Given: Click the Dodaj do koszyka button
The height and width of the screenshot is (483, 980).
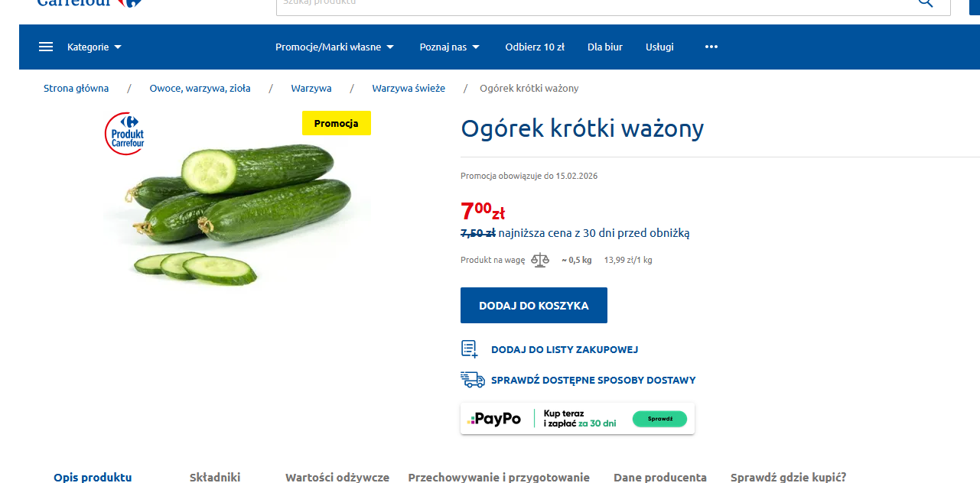Looking at the screenshot, I should point(534,306).
